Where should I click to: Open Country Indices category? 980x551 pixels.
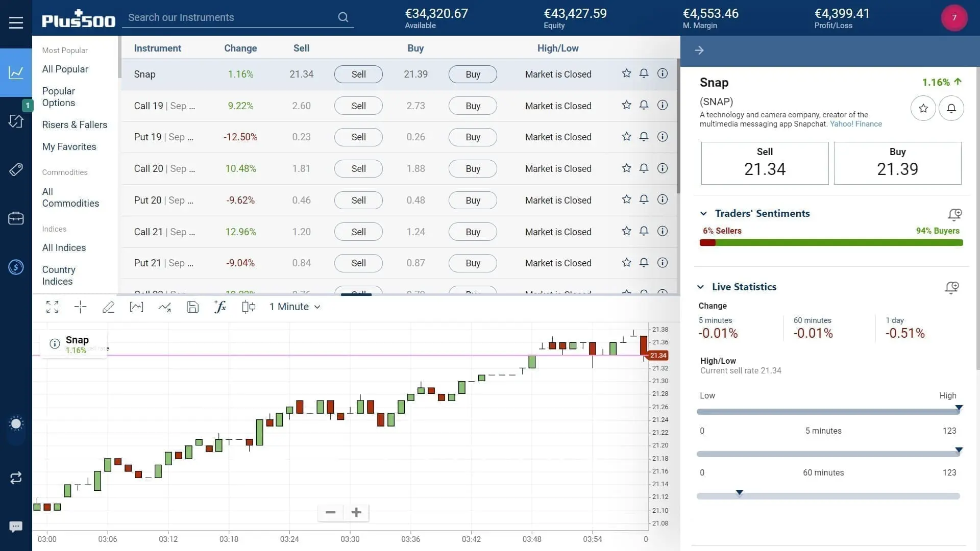click(x=59, y=275)
